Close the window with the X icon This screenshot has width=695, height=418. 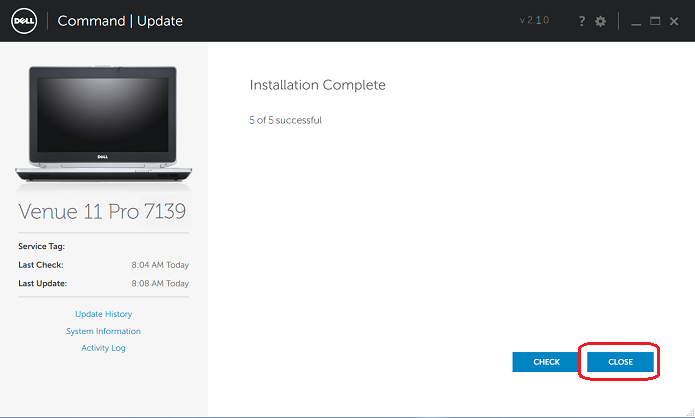(674, 21)
